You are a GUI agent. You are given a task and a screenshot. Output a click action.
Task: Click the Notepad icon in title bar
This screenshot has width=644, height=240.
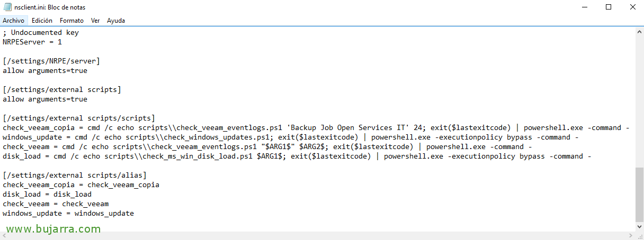point(7,7)
